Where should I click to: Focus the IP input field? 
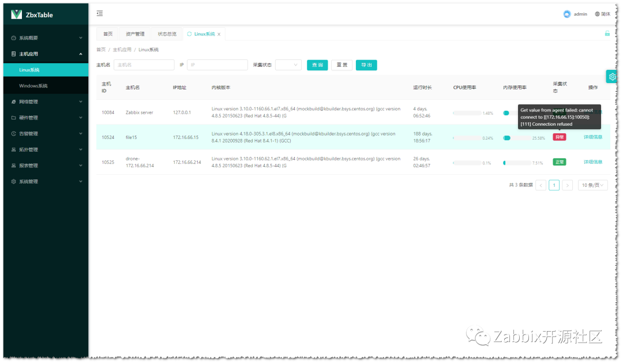[x=217, y=65]
